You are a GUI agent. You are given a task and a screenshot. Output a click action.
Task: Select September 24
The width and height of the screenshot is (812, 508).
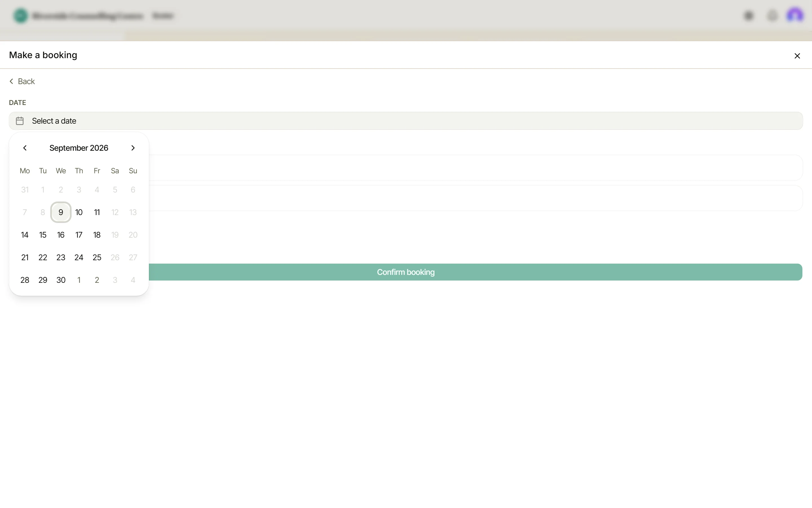tap(79, 257)
